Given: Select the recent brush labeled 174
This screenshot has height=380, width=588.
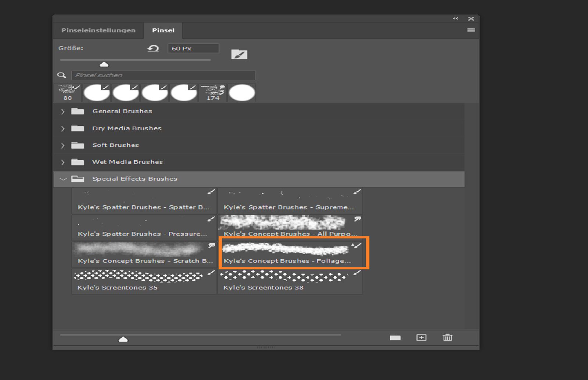Looking at the screenshot, I should [x=213, y=93].
